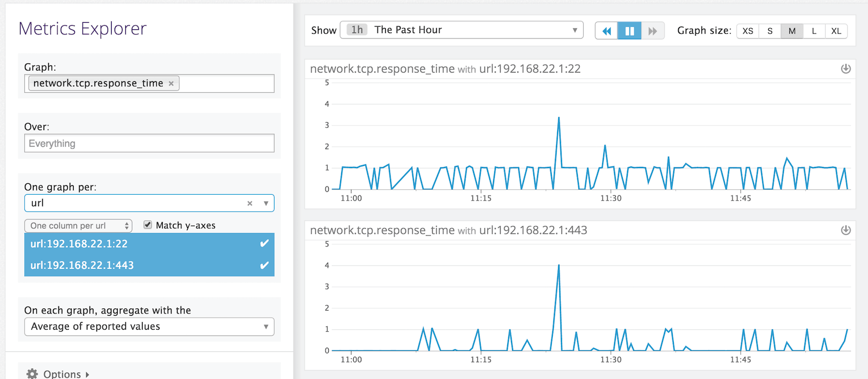
Task: Click the Over 'Everything' input field
Action: pos(149,144)
